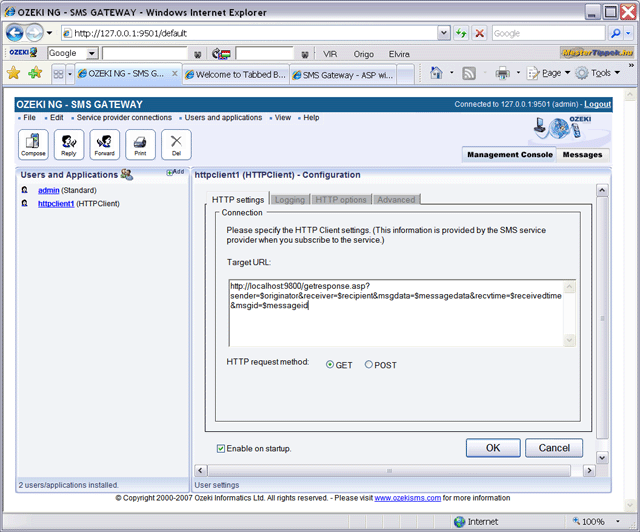Click the Del toolbar icon

pos(176,144)
